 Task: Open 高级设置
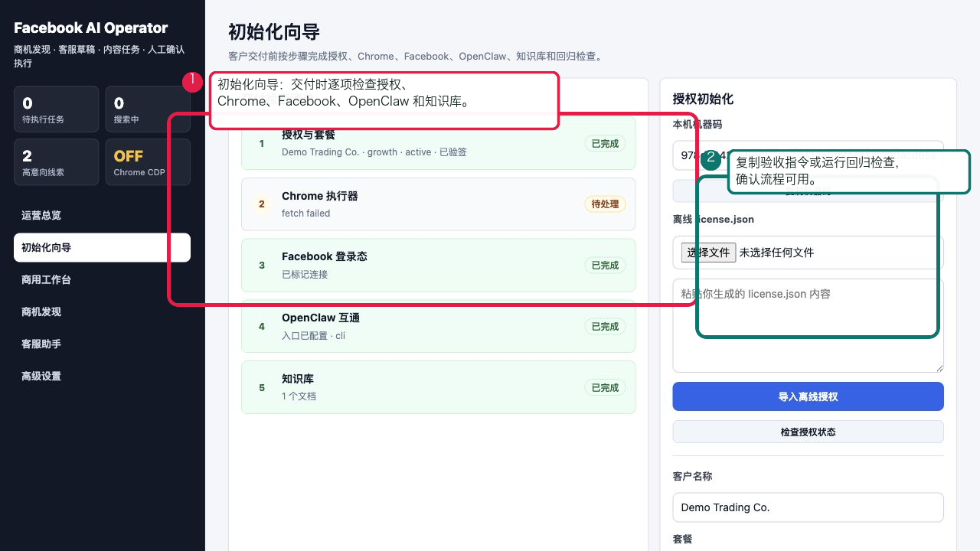coord(102,377)
